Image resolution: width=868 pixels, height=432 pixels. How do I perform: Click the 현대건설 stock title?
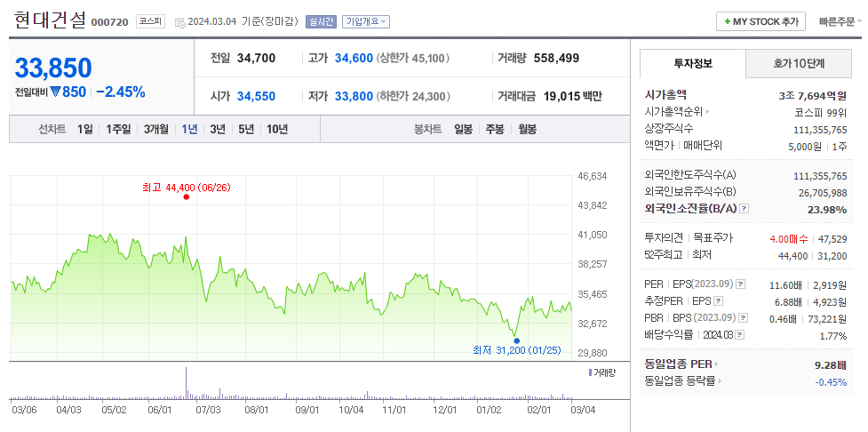click(50, 20)
